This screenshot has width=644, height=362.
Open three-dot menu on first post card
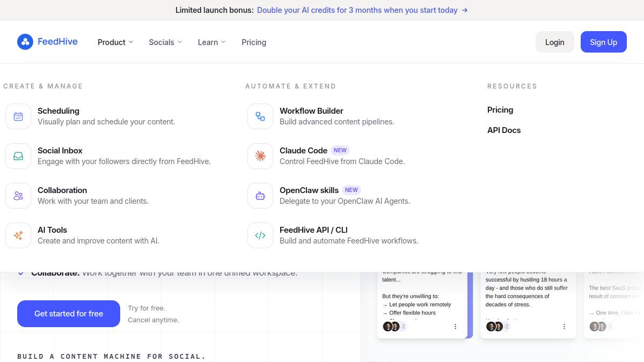tap(456, 326)
